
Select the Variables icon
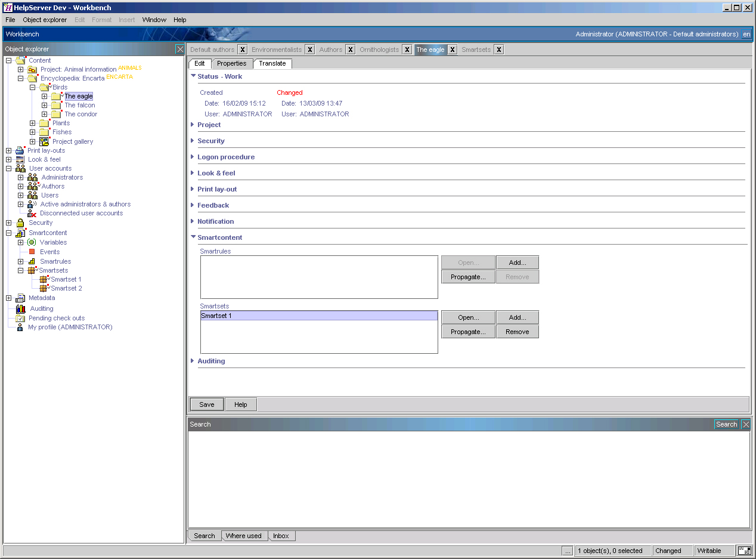coord(31,242)
